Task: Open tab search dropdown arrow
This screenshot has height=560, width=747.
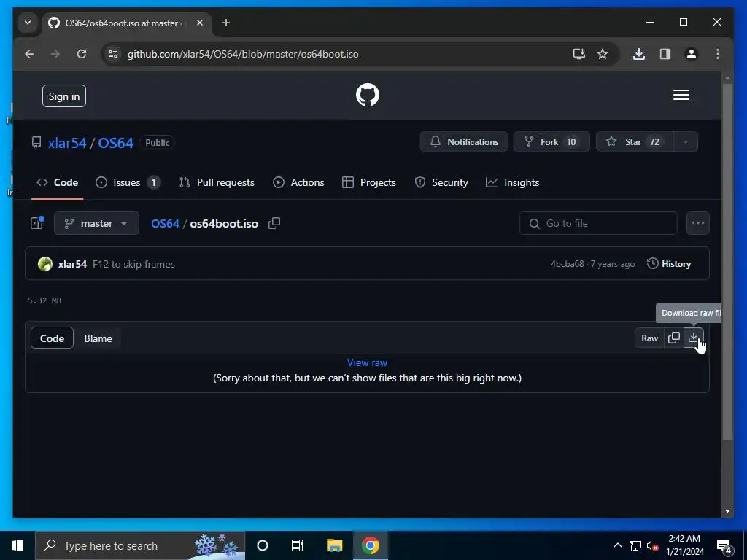Action: click(28, 23)
